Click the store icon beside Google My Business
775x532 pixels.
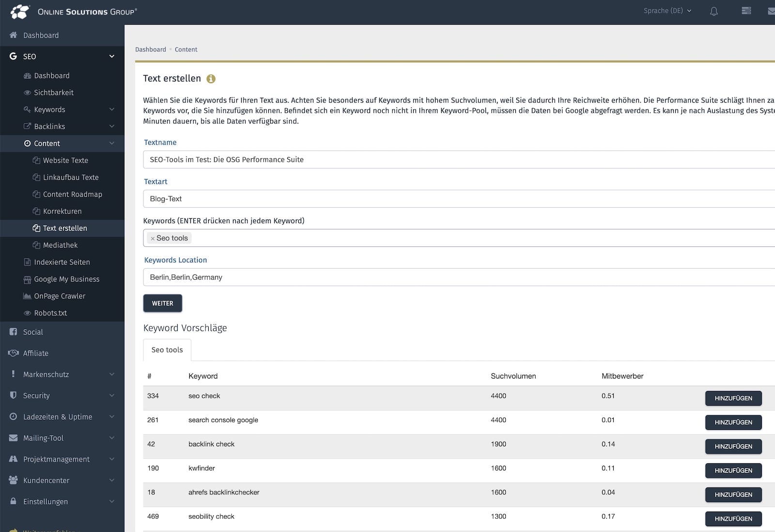click(x=27, y=279)
